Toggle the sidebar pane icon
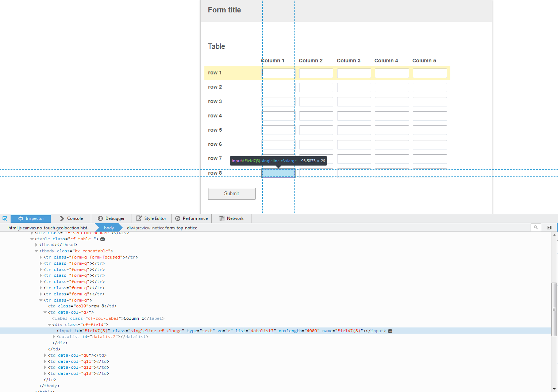This screenshot has height=392, width=558. point(549,228)
